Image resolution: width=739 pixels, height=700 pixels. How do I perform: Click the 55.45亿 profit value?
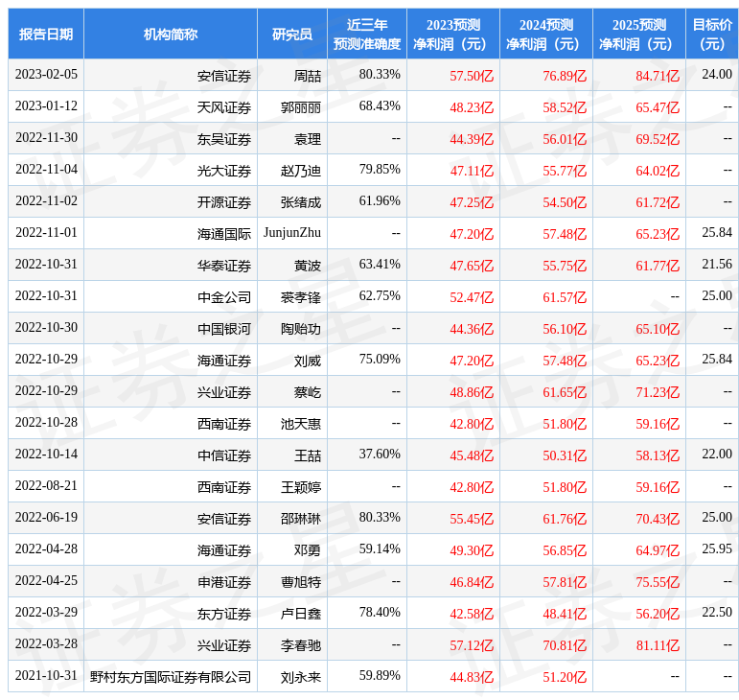pos(472,518)
